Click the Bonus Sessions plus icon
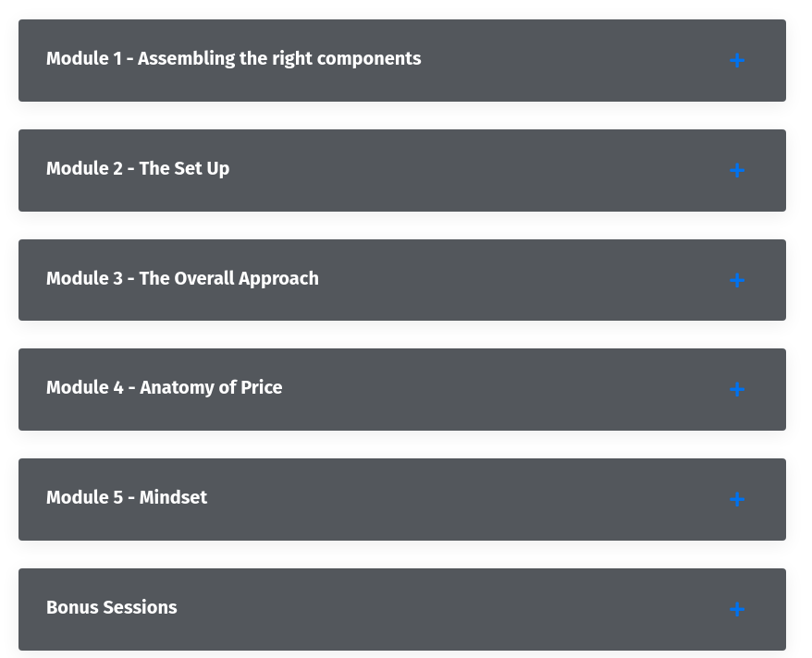The height and width of the screenshot is (658, 812). (x=737, y=610)
